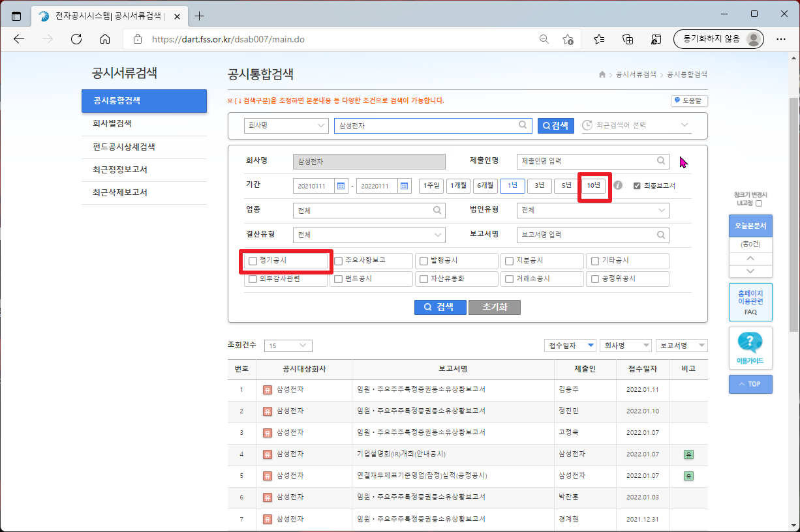Open start date calendar picker
This screenshot has height=532, width=800.
coord(341,186)
